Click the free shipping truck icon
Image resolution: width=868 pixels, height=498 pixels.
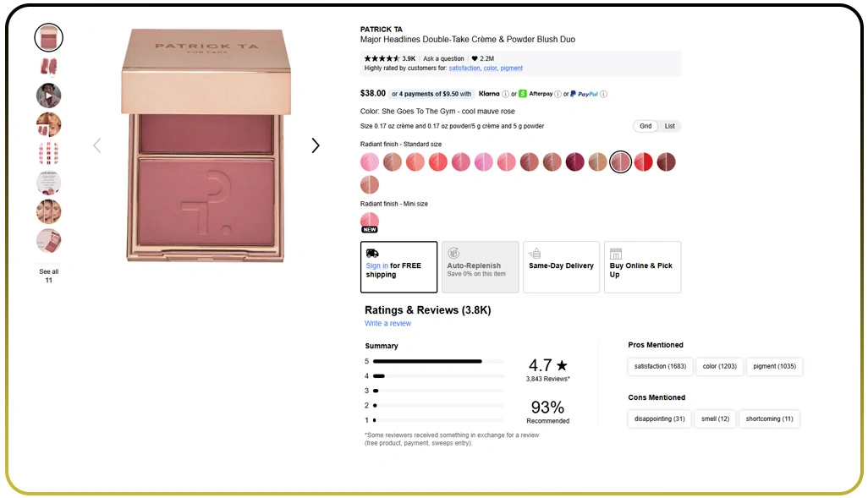(x=372, y=253)
